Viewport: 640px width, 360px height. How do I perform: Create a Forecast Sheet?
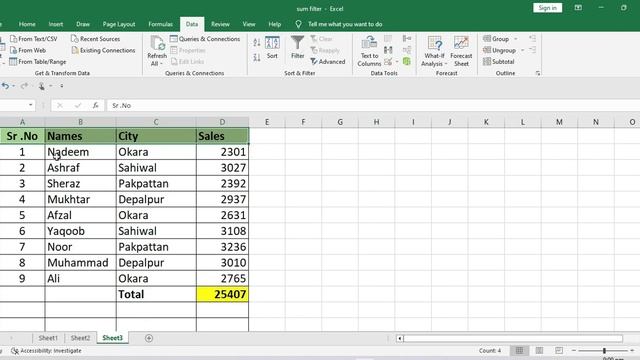[x=461, y=51]
